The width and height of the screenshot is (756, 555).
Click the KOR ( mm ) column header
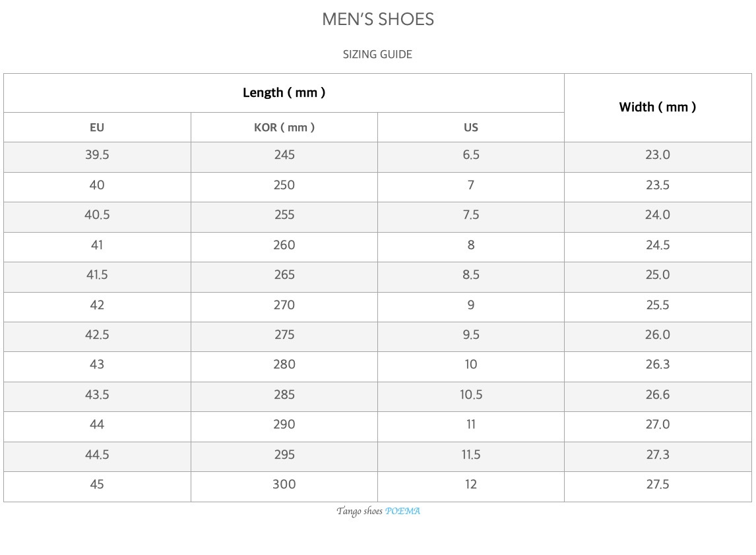284,127
